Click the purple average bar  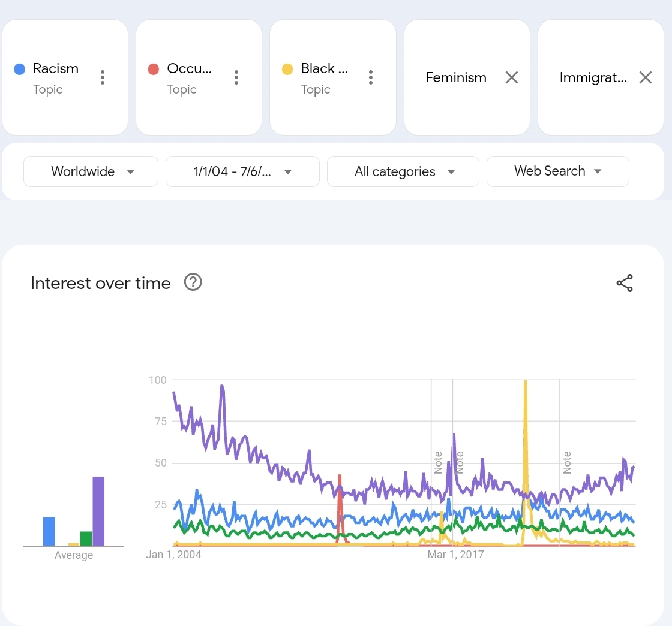[x=98, y=511]
